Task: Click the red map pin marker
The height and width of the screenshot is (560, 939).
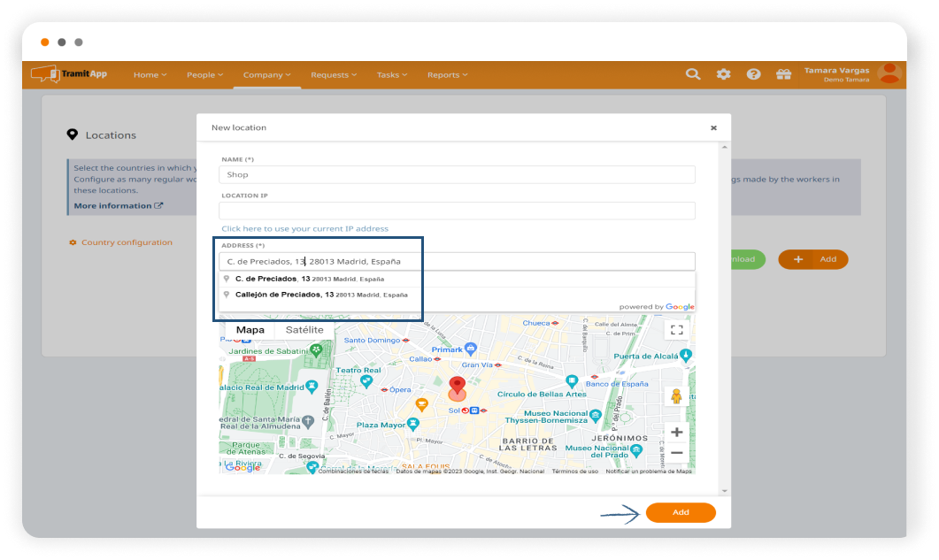Action: (457, 387)
